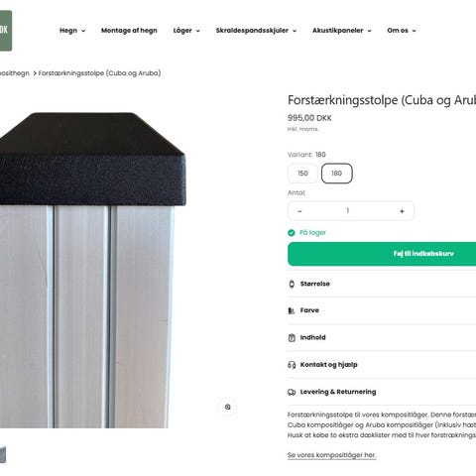The width and height of the screenshot is (476, 476).
Task: Click the headset icon beside Kontakt og hjælp
Action: click(x=292, y=365)
